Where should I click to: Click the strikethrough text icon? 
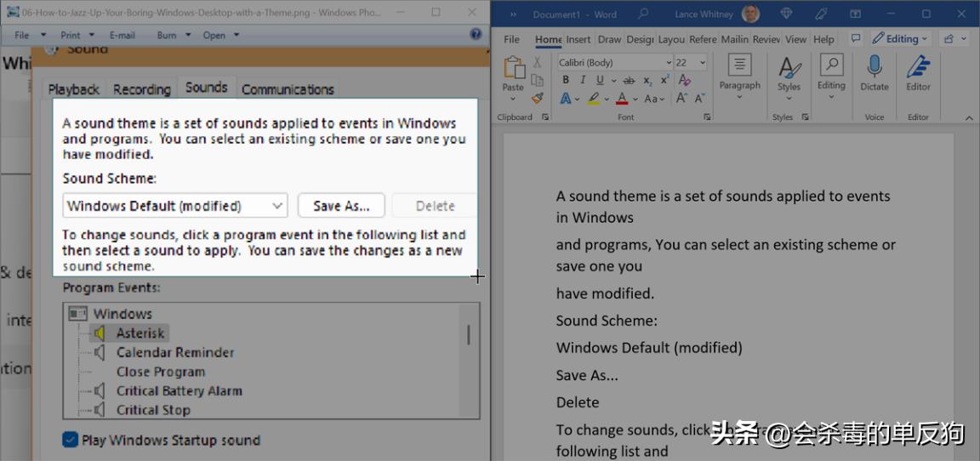pos(629,80)
